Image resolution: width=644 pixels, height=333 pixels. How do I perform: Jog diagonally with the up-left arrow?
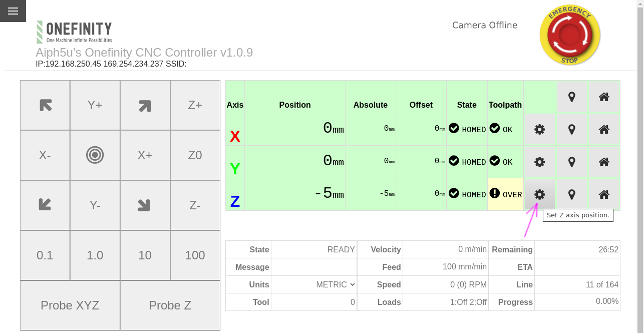point(45,105)
